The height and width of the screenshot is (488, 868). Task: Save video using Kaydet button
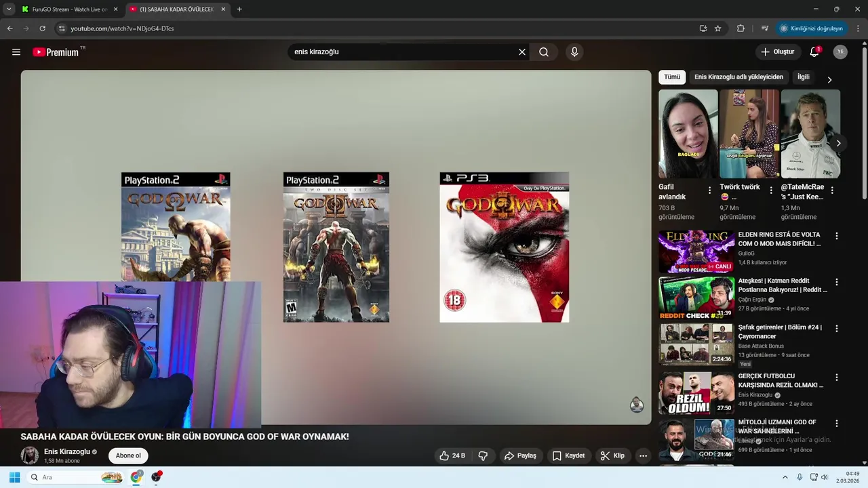568,455
